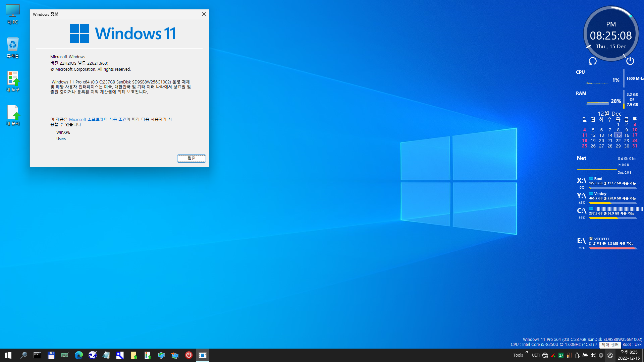Click the Y:\ Ventoy drive widget entry
This screenshot has width=644, height=362.
pyautogui.click(x=607, y=198)
